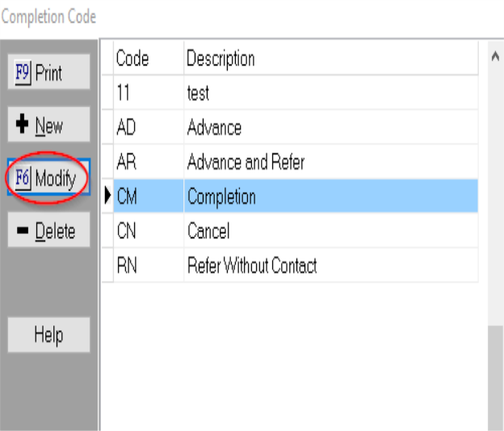Sort by the Code column header

(132, 59)
